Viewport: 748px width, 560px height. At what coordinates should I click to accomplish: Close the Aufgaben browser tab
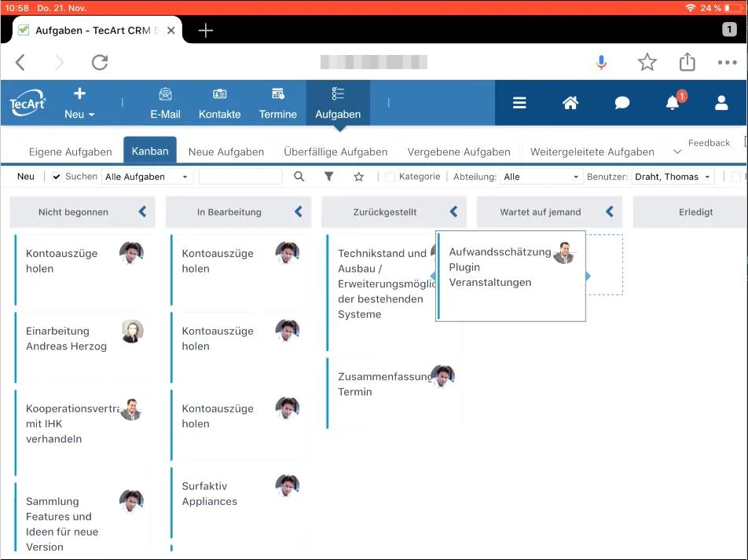click(170, 31)
